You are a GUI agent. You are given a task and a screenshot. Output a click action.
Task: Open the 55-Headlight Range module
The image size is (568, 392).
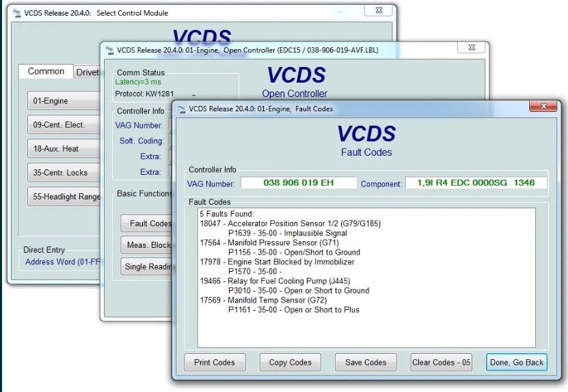pyautogui.click(x=64, y=197)
